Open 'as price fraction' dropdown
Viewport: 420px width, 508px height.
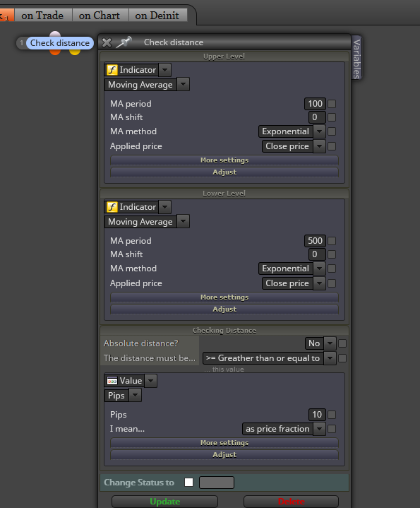point(319,429)
